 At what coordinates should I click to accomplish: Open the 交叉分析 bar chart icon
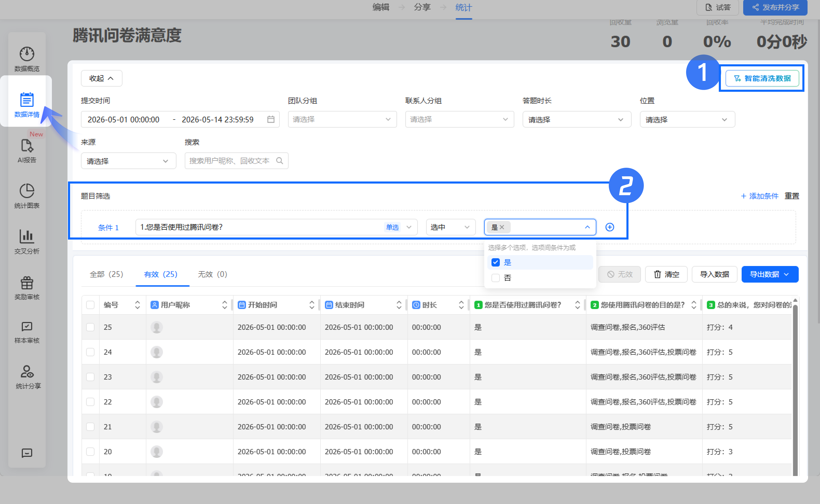[x=27, y=236]
